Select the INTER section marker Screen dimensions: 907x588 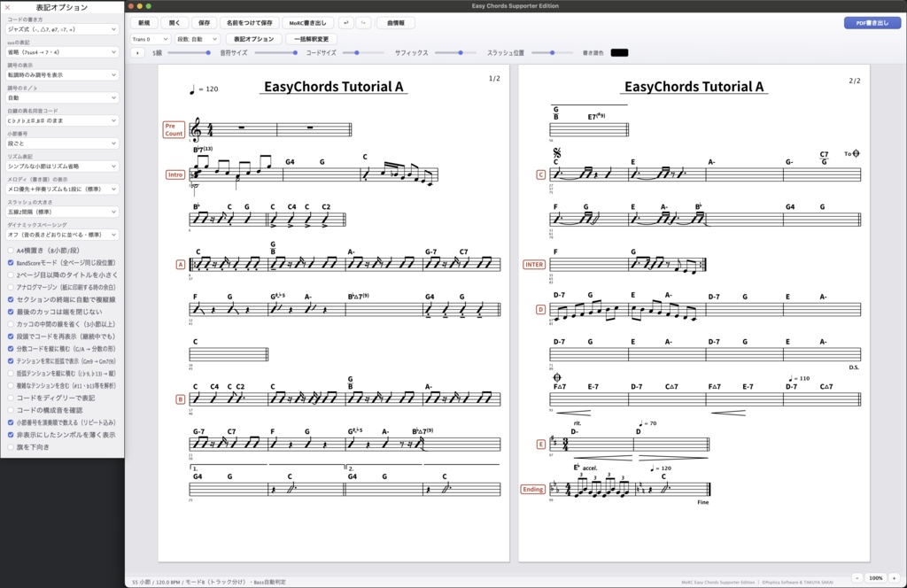pos(534,265)
